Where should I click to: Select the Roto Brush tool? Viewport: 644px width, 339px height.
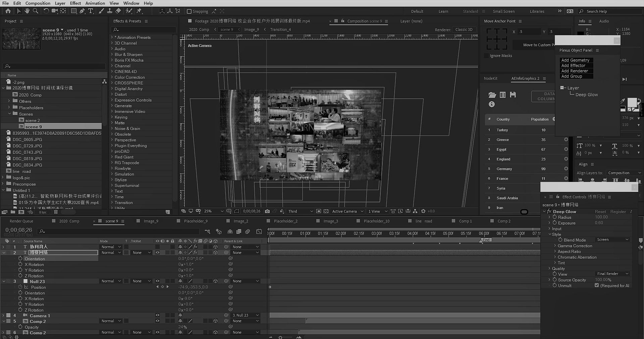point(129,11)
